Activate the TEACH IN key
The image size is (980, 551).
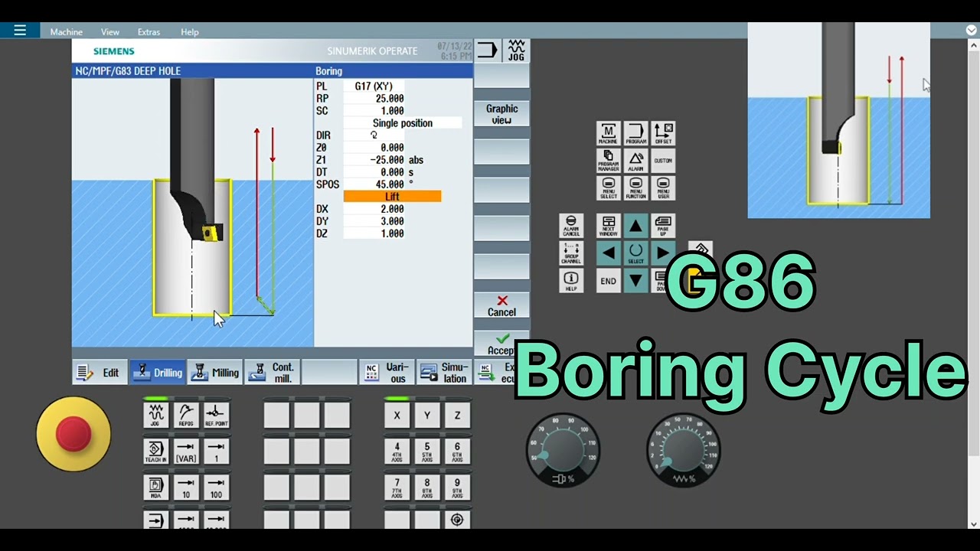pyautogui.click(x=155, y=452)
